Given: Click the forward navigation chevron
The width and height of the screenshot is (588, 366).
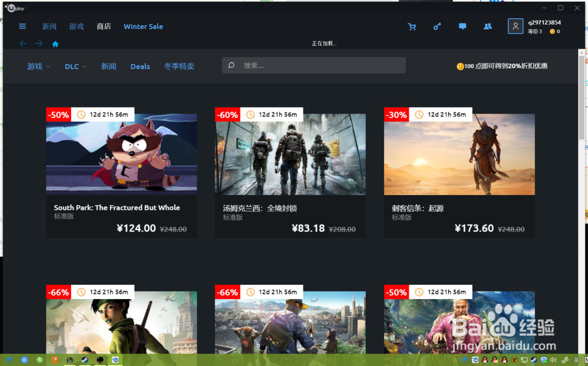Looking at the screenshot, I should pos(39,43).
